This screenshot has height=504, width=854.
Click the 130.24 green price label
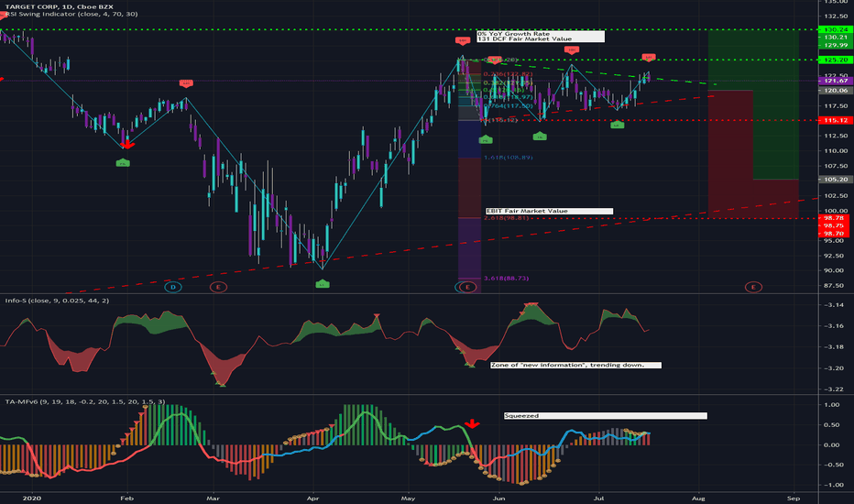point(836,29)
